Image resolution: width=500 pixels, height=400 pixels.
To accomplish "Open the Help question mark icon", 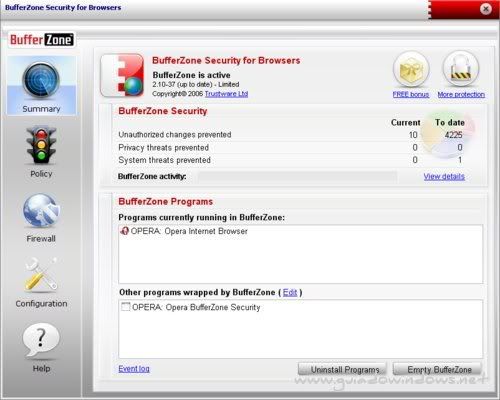I will point(41,340).
